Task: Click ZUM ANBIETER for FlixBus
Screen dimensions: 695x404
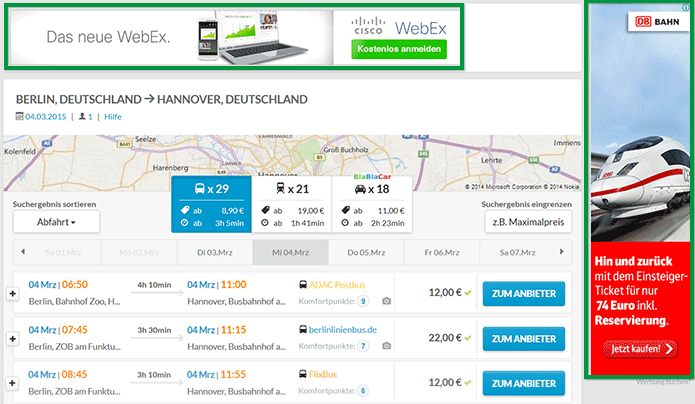Action: pos(524,384)
